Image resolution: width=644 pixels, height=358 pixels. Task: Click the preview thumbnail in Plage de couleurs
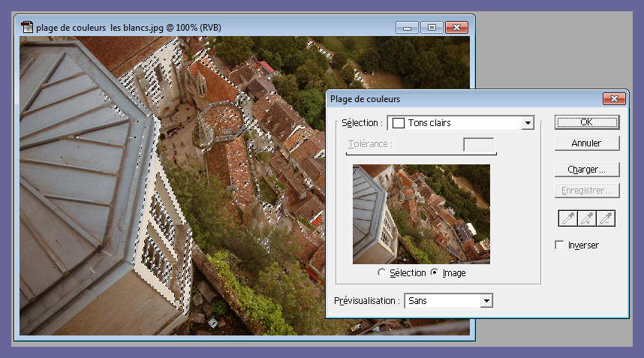[421, 214]
